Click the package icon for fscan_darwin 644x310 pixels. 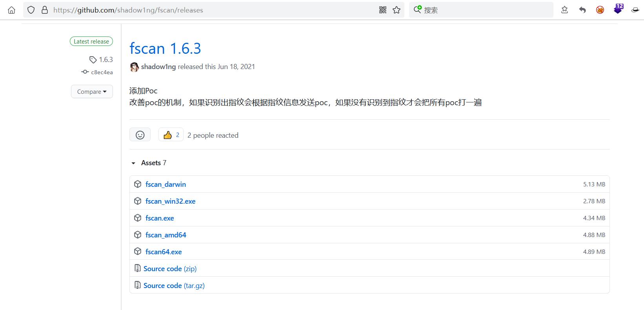(138, 184)
